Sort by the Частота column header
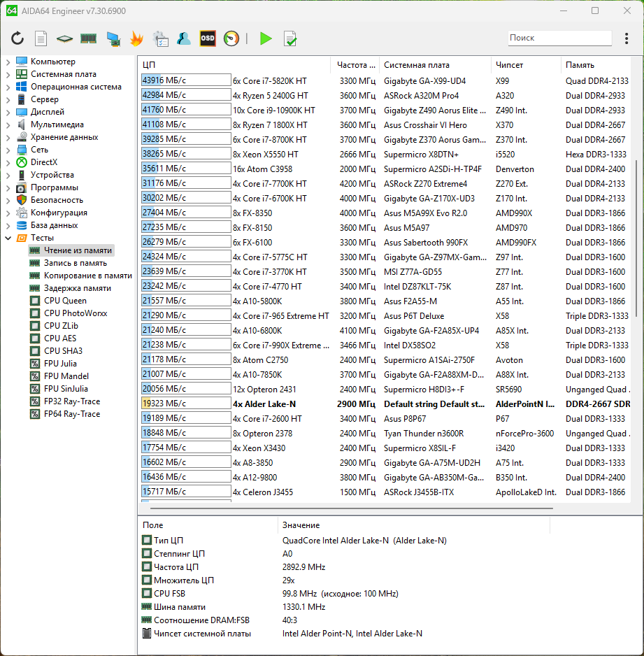 (355, 65)
